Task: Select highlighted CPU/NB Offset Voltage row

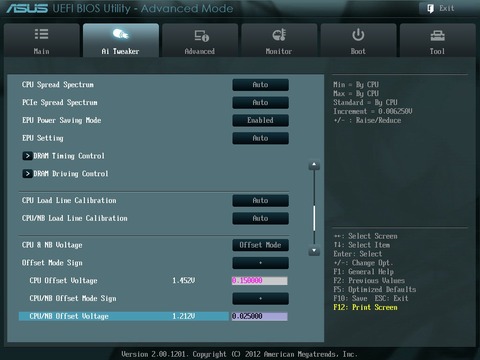Action: 124,316
